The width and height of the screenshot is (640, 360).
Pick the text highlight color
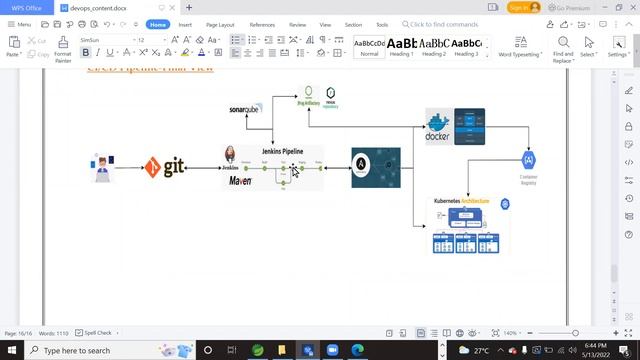[x=185, y=53]
